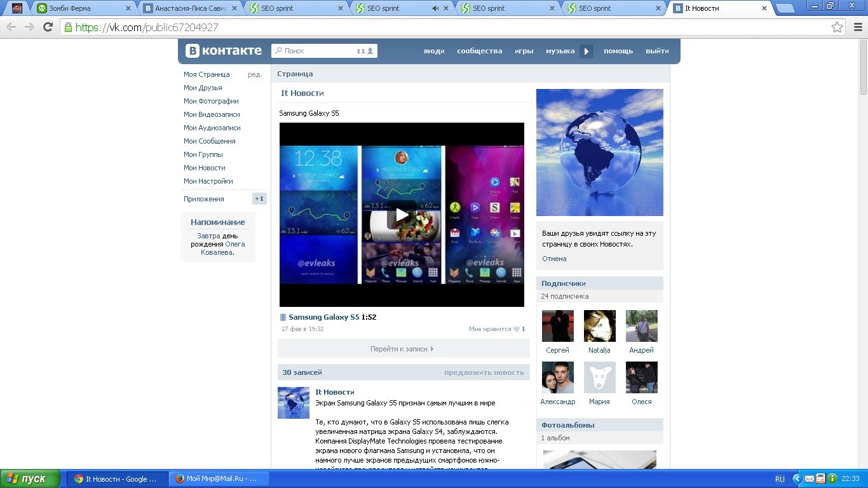This screenshot has width=868, height=488.
Task: Click the friends counter 11 in search box
Action: (365, 51)
